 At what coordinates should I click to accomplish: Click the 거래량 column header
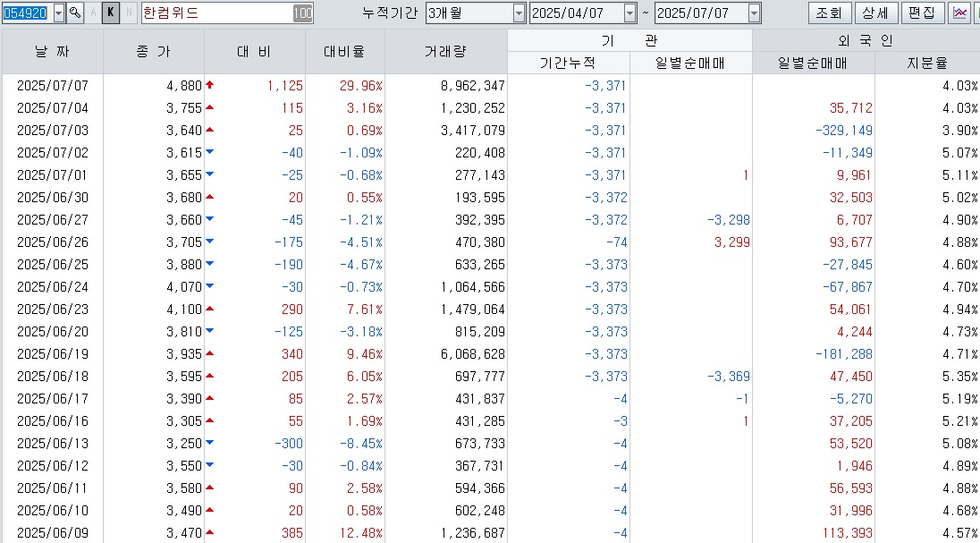click(446, 52)
